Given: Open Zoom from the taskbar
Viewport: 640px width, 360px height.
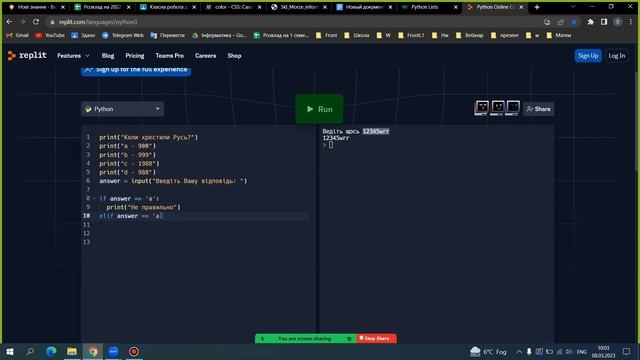Looking at the screenshot, I should click(113, 351).
